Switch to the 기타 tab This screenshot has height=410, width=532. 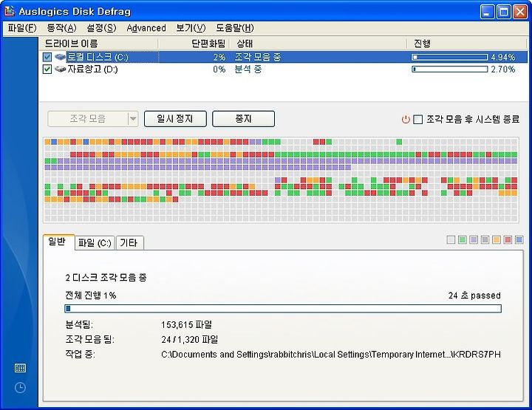tap(129, 243)
